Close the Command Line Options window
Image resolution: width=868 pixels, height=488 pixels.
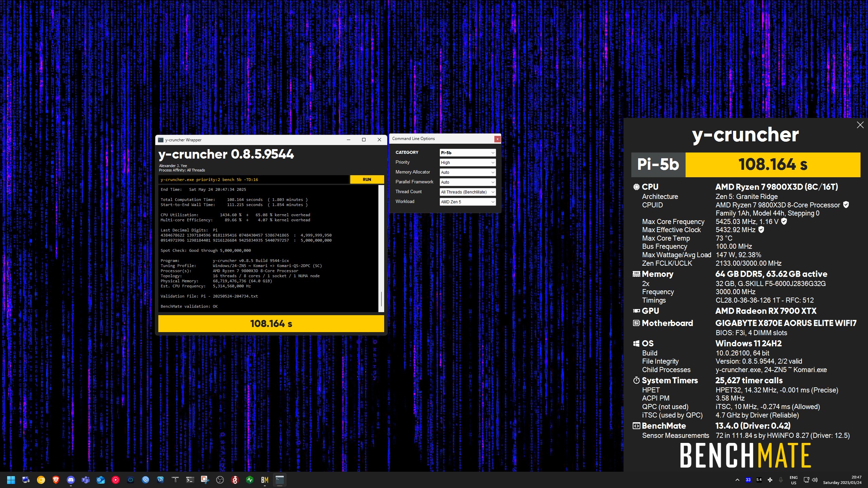(x=497, y=139)
